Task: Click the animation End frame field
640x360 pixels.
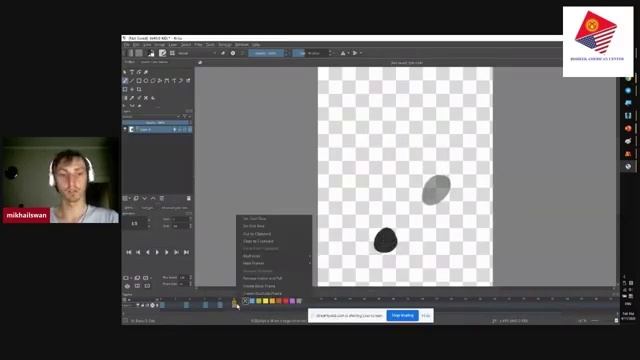Action: click(x=180, y=226)
